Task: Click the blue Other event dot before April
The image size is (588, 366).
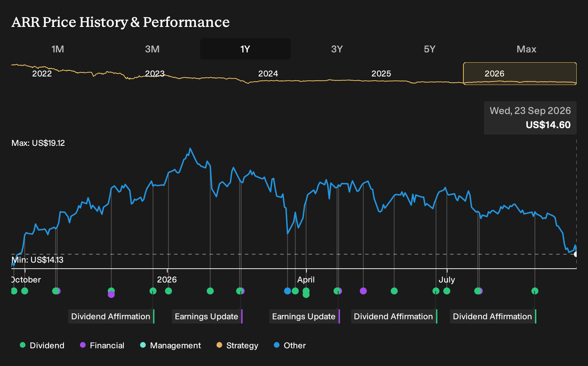Action: pyautogui.click(x=288, y=291)
